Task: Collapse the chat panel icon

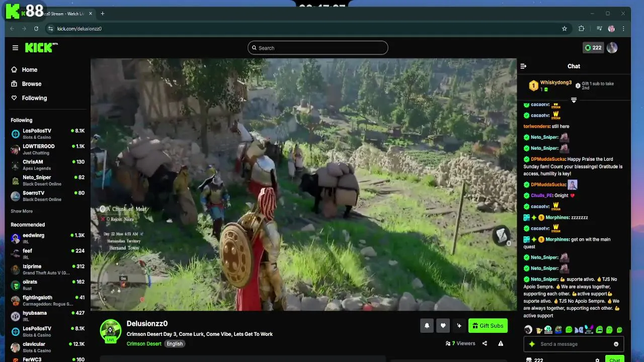Action: [523, 66]
